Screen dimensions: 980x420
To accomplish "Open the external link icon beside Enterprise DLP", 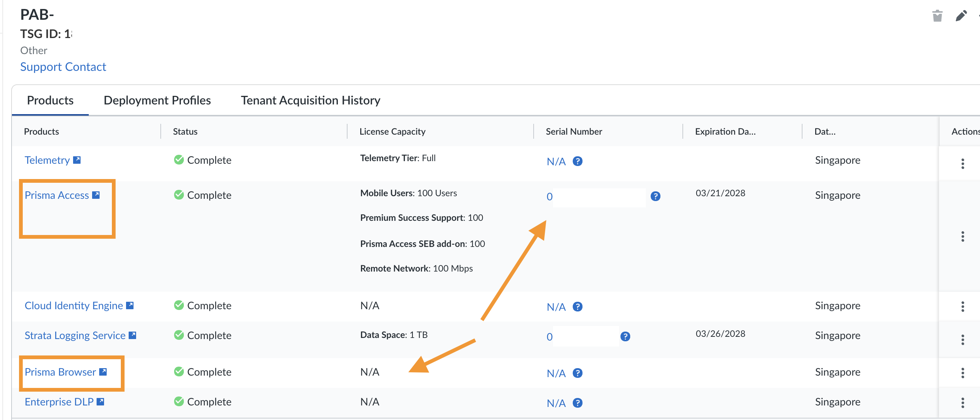I will pos(100,402).
